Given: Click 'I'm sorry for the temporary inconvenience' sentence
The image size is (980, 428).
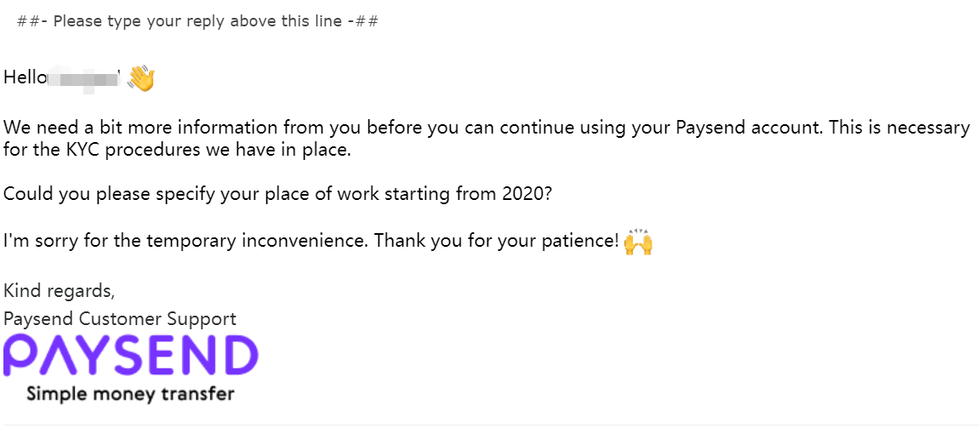Looking at the screenshot, I should 185,241.
